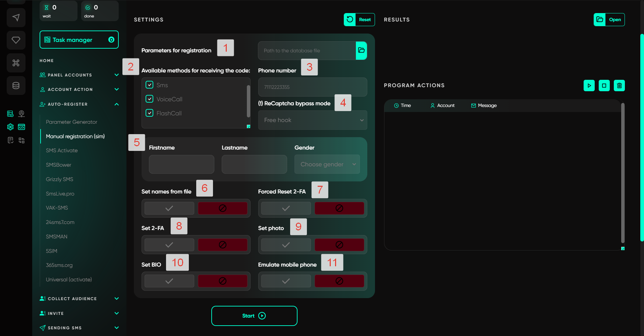The image size is (644, 336).
Task: Reset the settings
Action: point(359,19)
